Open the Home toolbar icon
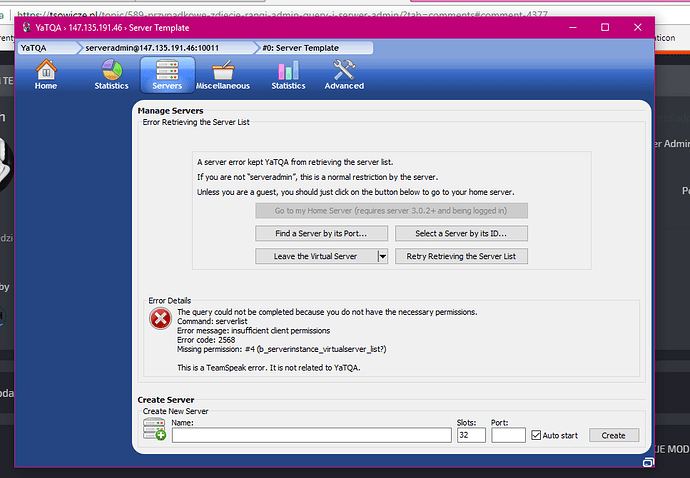The image size is (690, 478). (x=46, y=74)
